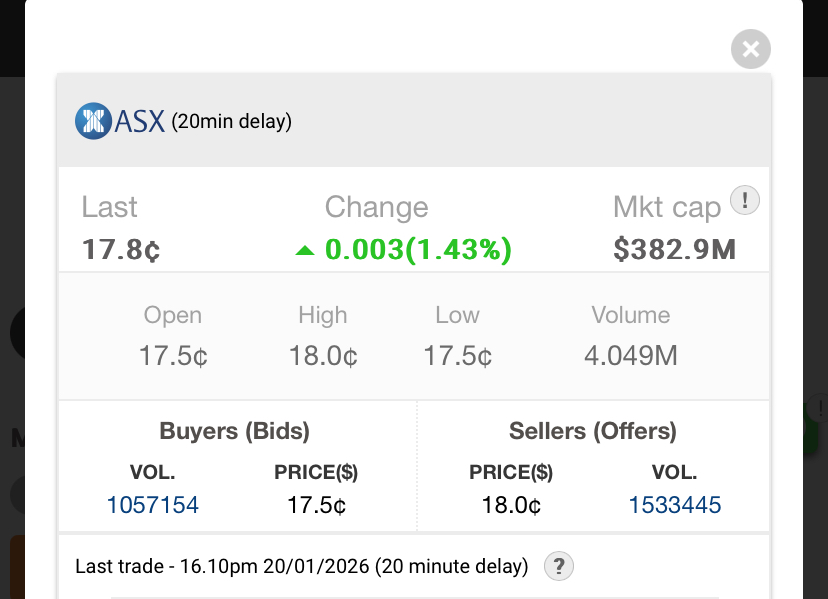Click the green up-arrow change indicator
Image resolution: width=828 pixels, height=599 pixels.
click(x=305, y=250)
